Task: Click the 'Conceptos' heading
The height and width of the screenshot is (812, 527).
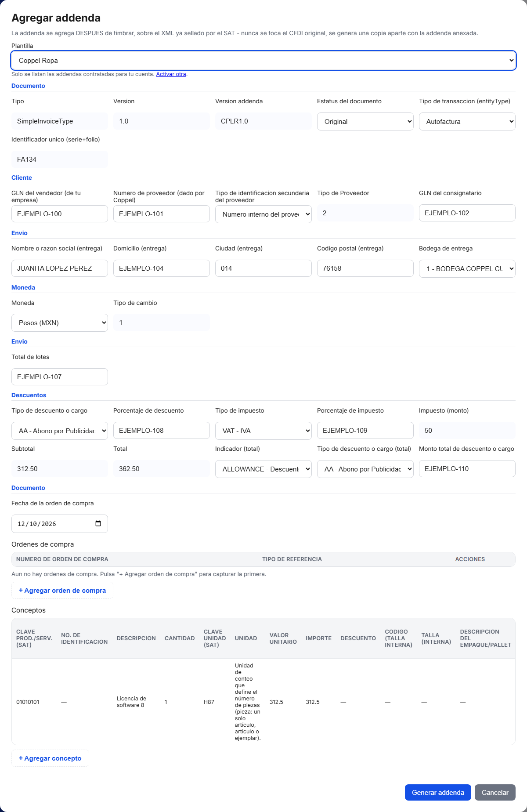Action: coord(29,610)
